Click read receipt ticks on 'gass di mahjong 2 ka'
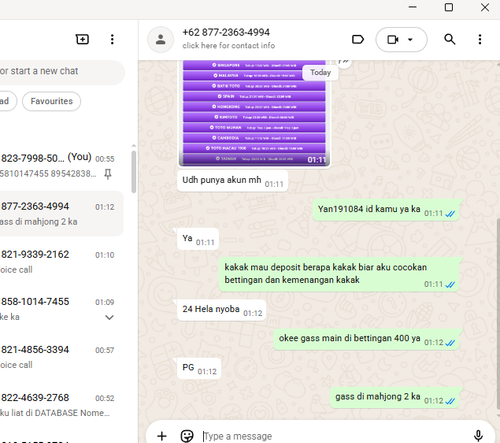Viewport: 500px width, 443px height. coord(450,401)
